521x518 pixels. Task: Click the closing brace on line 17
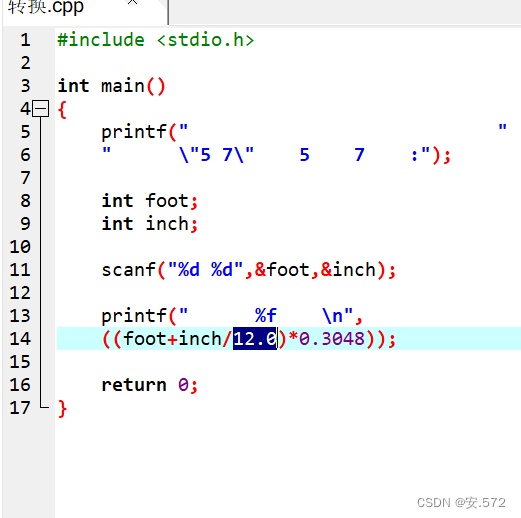62,408
